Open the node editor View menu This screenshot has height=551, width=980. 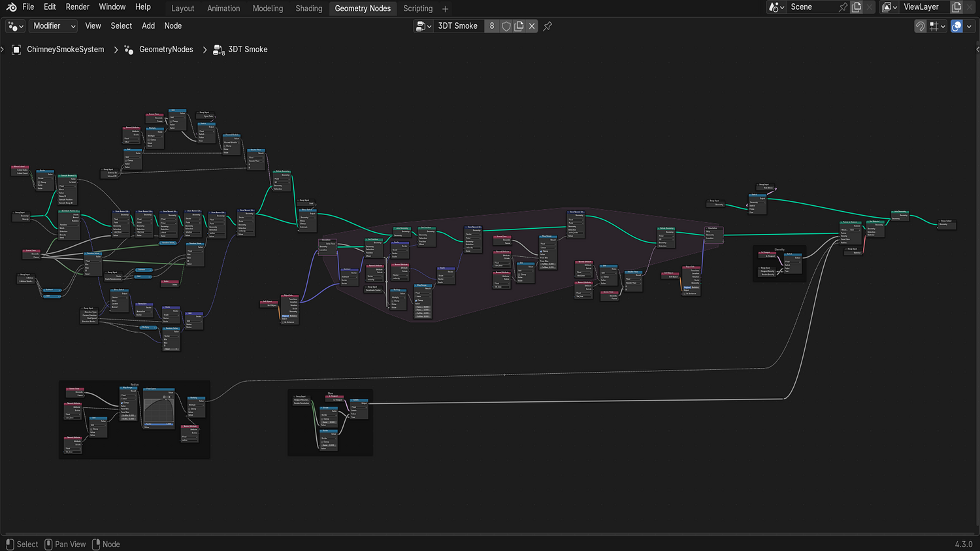click(93, 26)
